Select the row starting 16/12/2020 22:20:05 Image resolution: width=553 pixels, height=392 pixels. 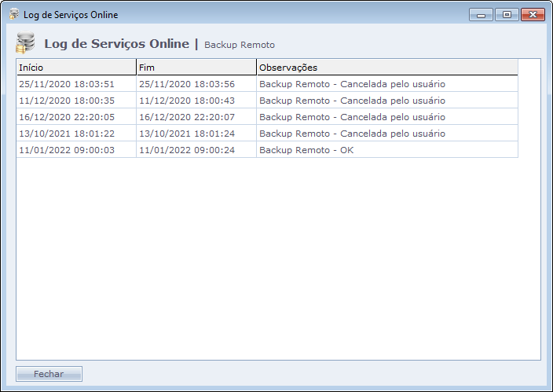pyautogui.click(x=67, y=117)
